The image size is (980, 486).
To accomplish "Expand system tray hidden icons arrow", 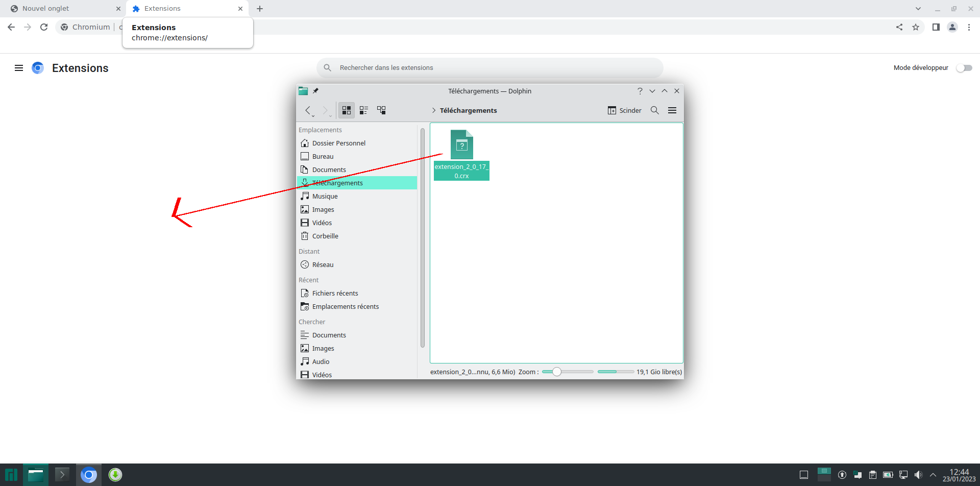I will (933, 475).
